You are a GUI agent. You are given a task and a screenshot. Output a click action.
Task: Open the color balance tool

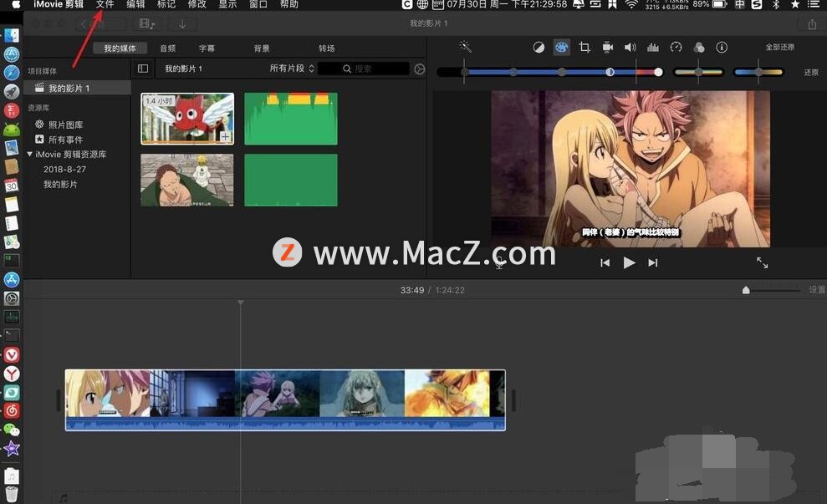pos(539,48)
